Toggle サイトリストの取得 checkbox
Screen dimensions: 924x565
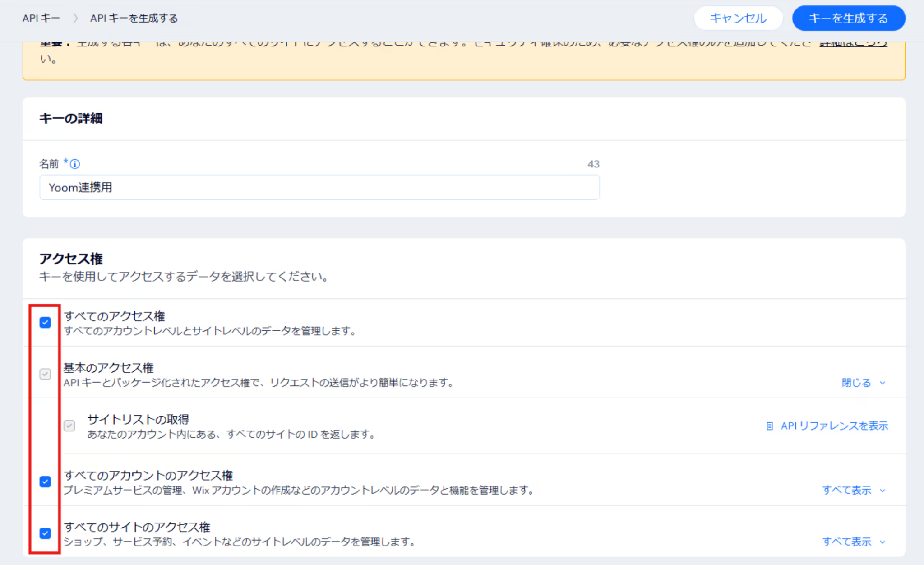coord(69,426)
